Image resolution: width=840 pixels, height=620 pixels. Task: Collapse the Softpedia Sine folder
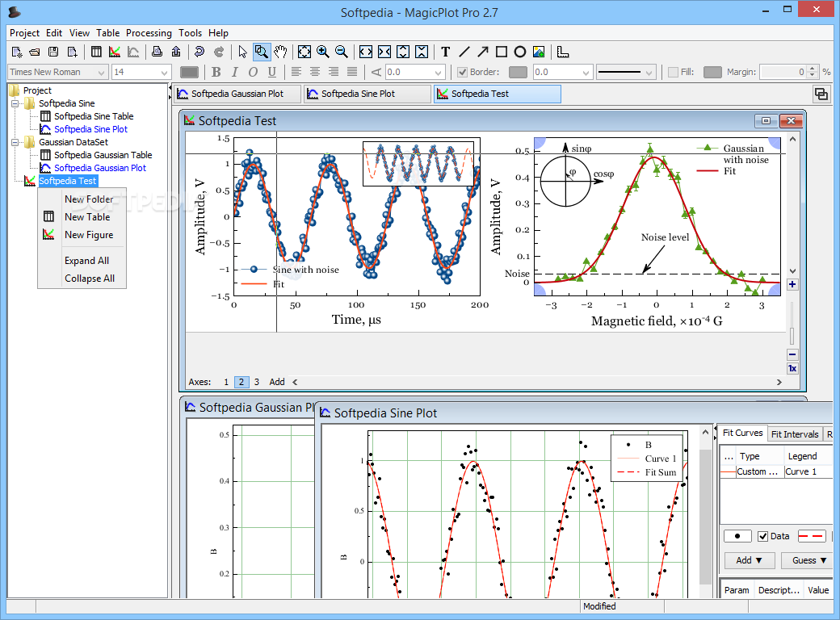click(x=15, y=103)
